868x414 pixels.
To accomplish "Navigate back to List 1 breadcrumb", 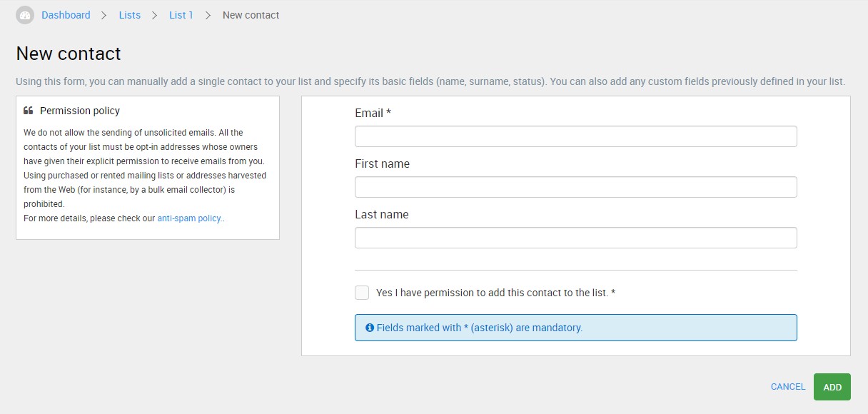I will point(181,15).
